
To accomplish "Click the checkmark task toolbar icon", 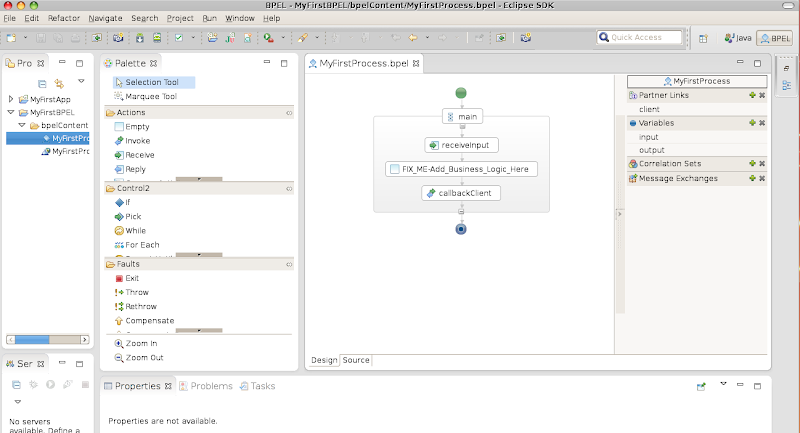I will (179, 38).
